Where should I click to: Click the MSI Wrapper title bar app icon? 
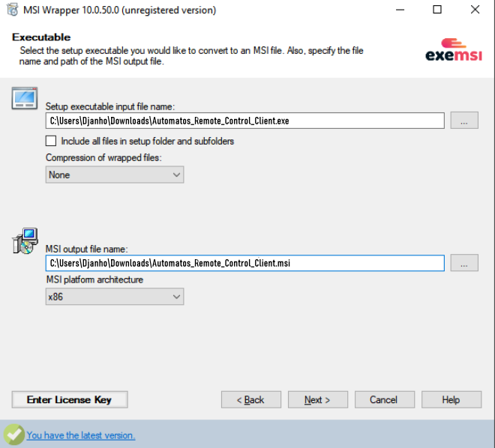coord(13,10)
